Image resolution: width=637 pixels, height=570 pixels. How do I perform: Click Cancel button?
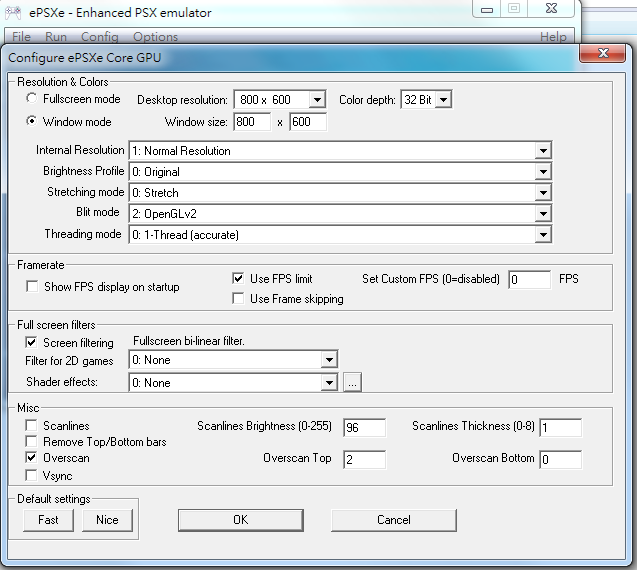point(394,520)
